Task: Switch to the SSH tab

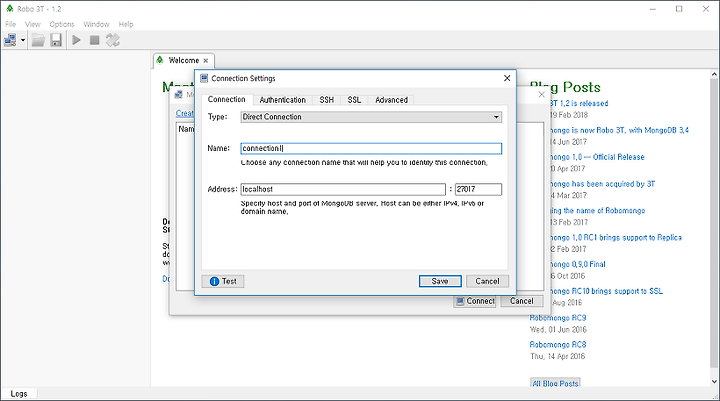Action: click(x=326, y=100)
